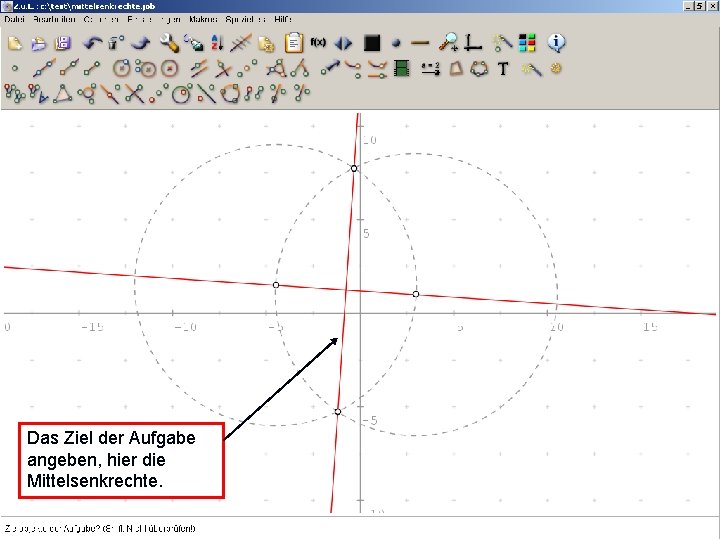This screenshot has height=540, width=720.
Task: Select the perpendicular line tool
Action: (223, 69)
